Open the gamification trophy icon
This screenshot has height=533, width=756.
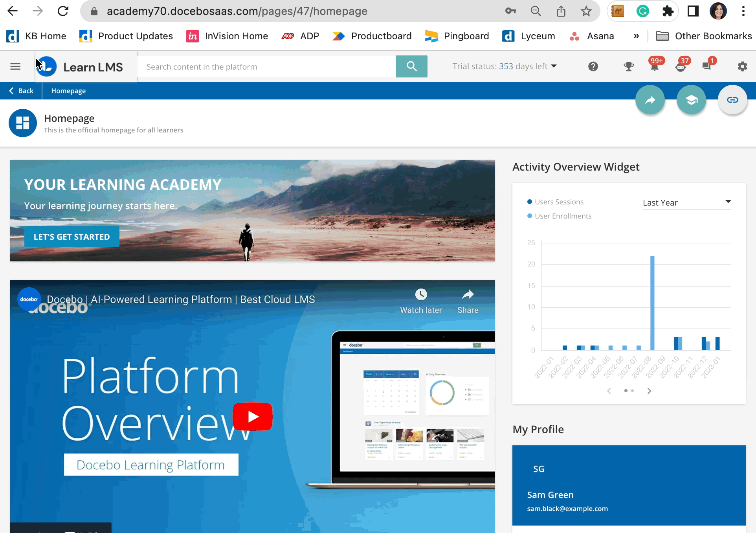[x=629, y=66]
